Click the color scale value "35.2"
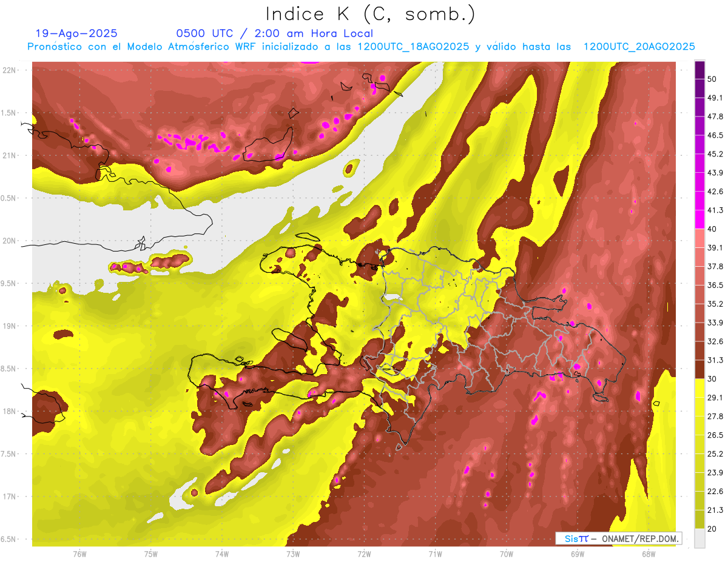728x562 pixels. [x=715, y=304]
